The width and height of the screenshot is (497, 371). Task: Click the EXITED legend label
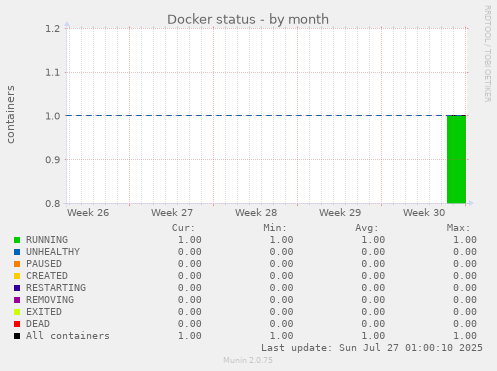tap(44, 312)
